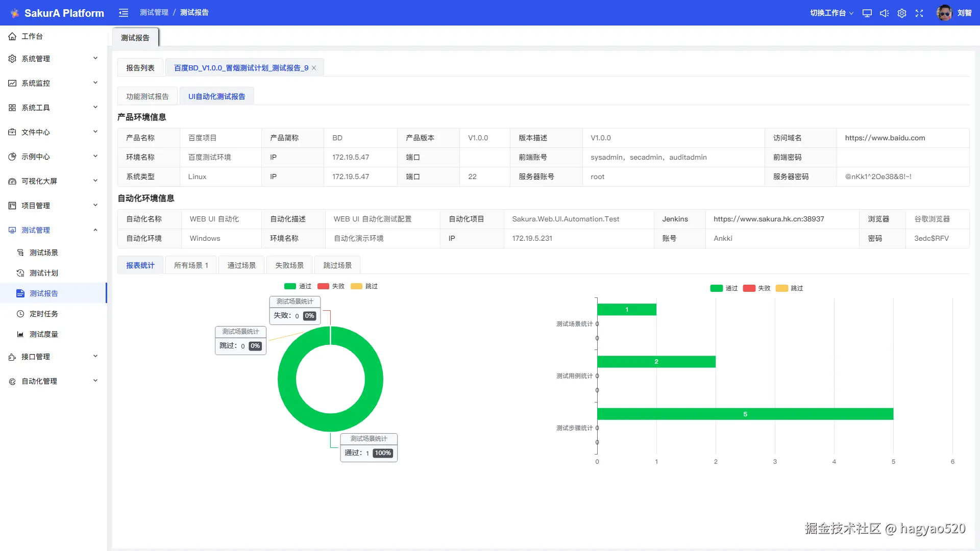Collapse the sidebar with the menu fold icon
Screen dimensions: 980x551
124,13
